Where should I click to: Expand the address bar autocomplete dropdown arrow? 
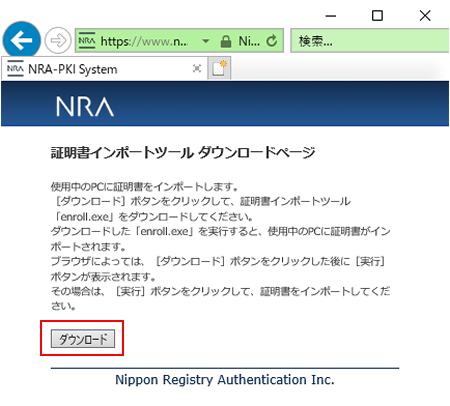[x=206, y=41]
